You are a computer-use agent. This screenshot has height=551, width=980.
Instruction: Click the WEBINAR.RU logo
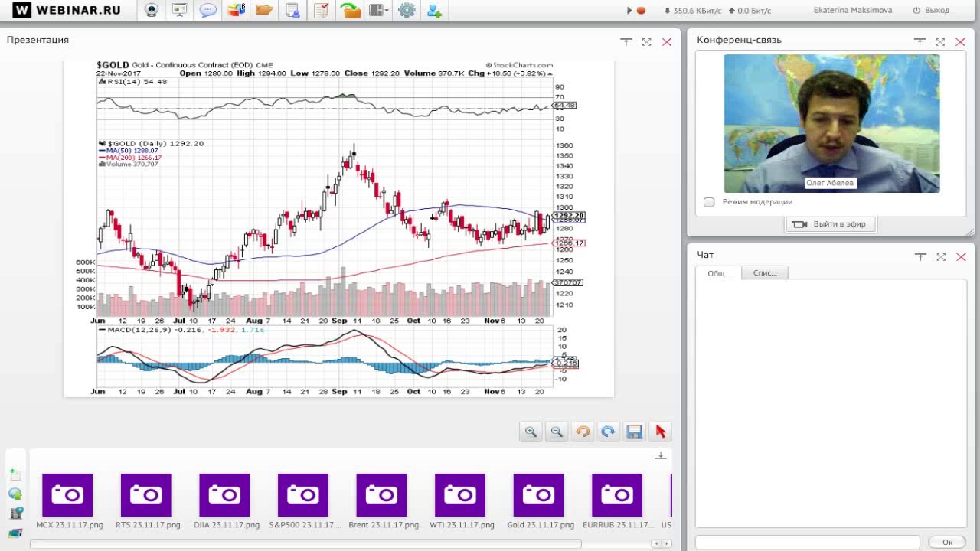coord(67,11)
